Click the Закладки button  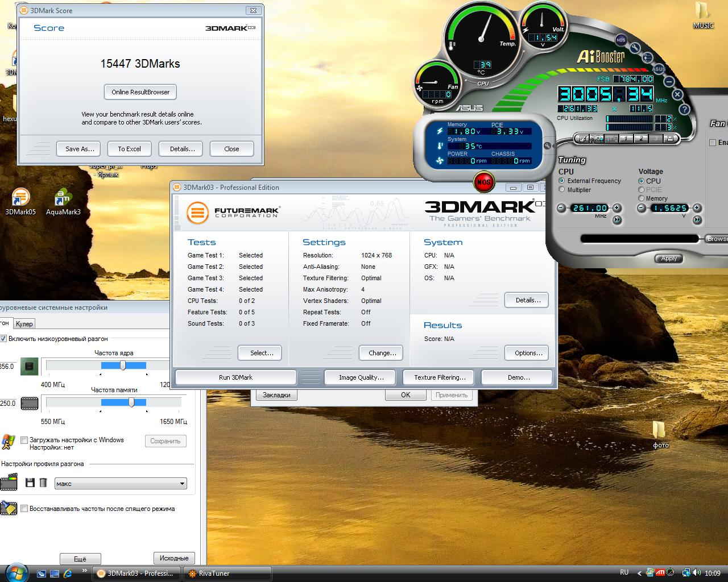tap(276, 395)
